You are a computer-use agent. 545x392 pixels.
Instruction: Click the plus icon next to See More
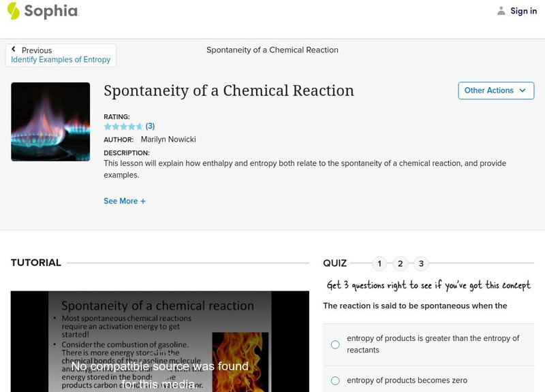[142, 201]
